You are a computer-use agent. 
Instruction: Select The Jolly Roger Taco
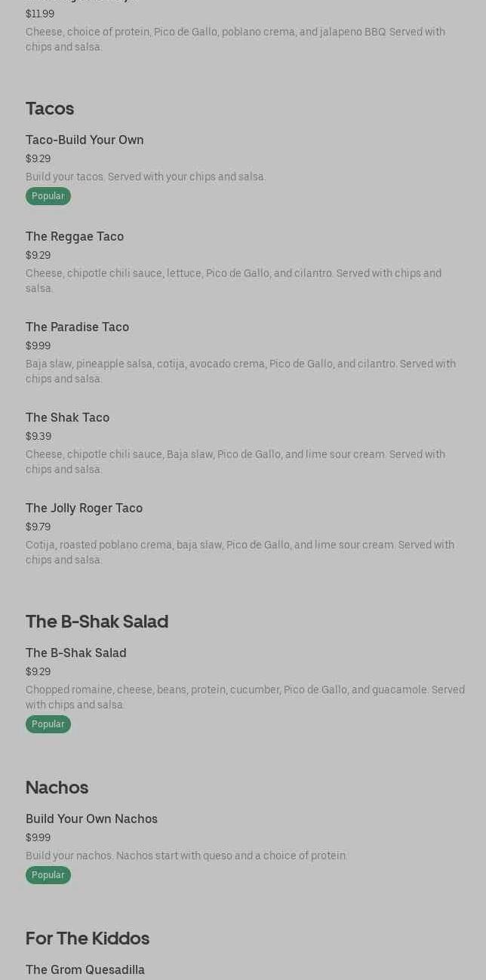pos(84,508)
